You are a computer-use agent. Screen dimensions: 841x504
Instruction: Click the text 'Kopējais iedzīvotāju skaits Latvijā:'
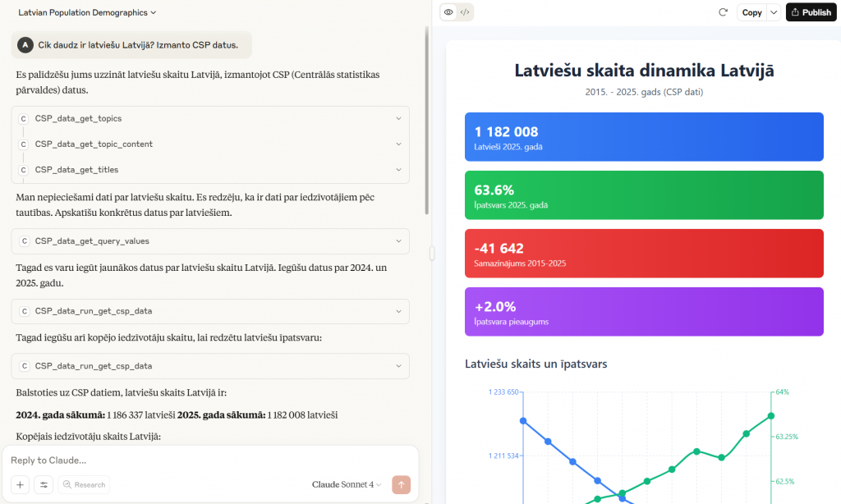(x=88, y=437)
